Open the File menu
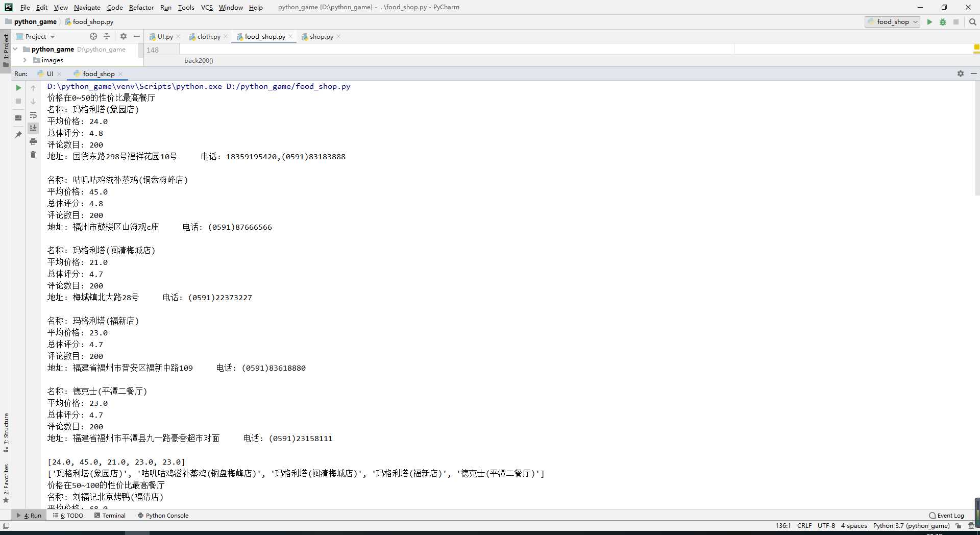Viewport: 980px width, 535px height. click(25, 7)
